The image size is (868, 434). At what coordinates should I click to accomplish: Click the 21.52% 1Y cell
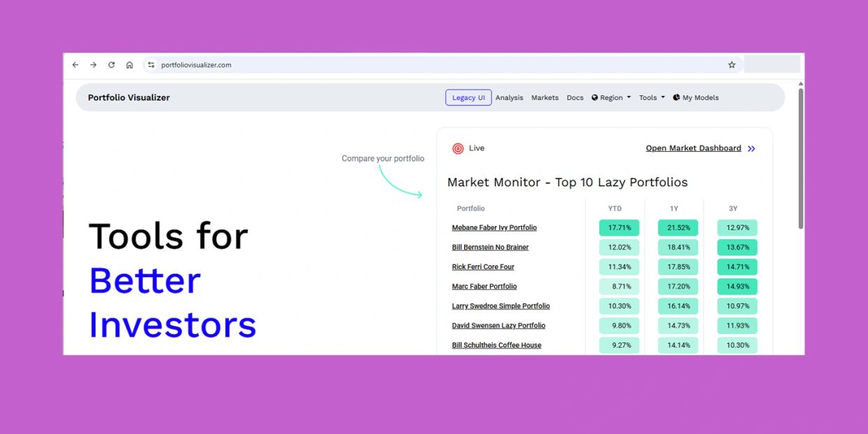[678, 227]
